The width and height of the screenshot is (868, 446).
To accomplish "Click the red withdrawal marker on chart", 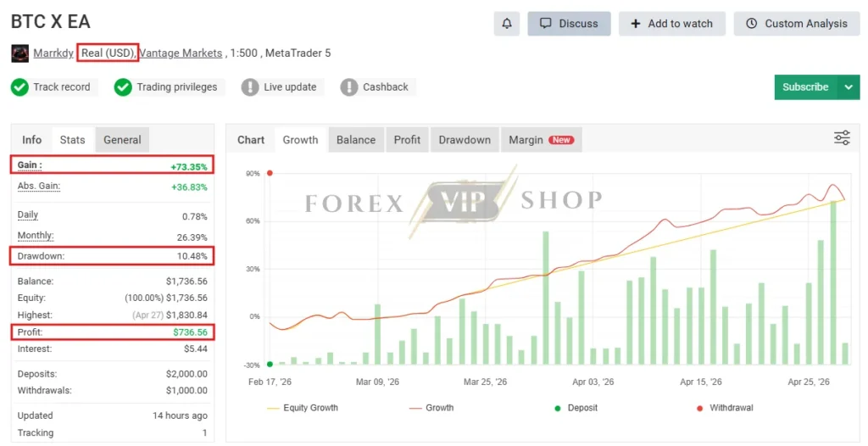I will (270, 173).
